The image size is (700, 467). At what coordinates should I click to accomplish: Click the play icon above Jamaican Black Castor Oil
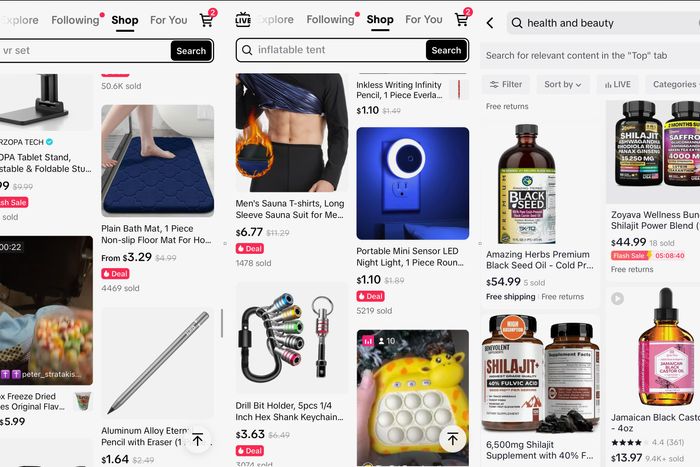(617, 298)
